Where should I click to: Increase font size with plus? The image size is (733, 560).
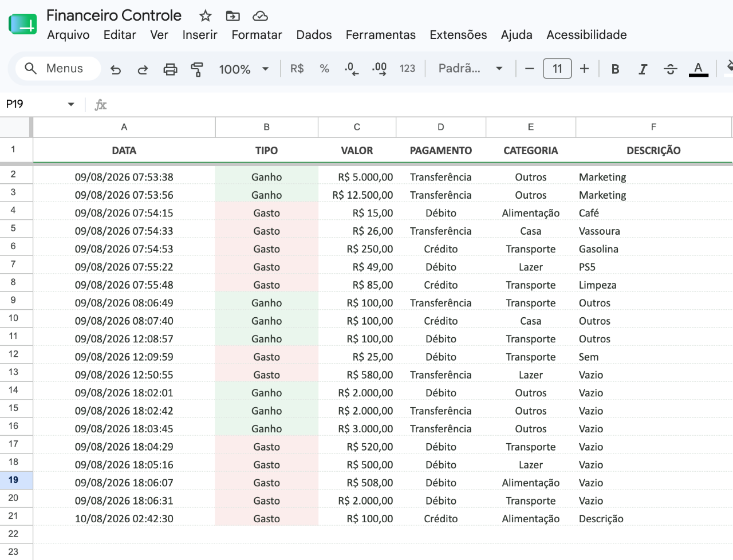tap(584, 69)
